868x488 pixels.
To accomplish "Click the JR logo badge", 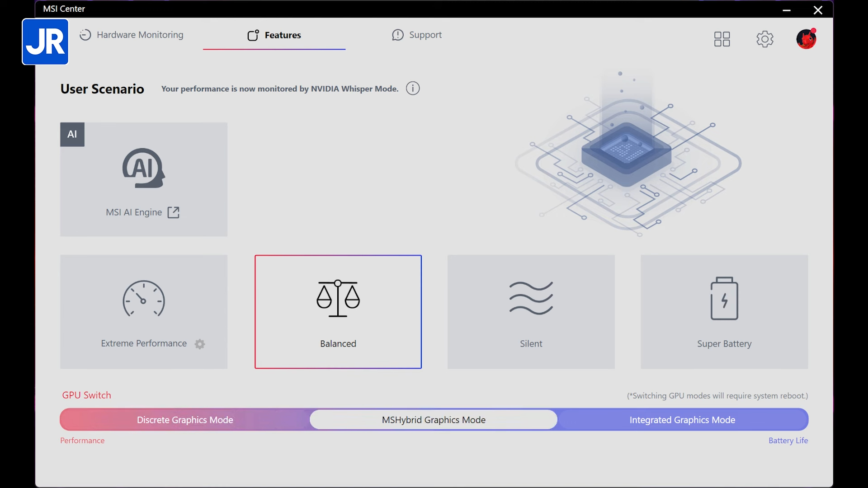I will [x=45, y=42].
